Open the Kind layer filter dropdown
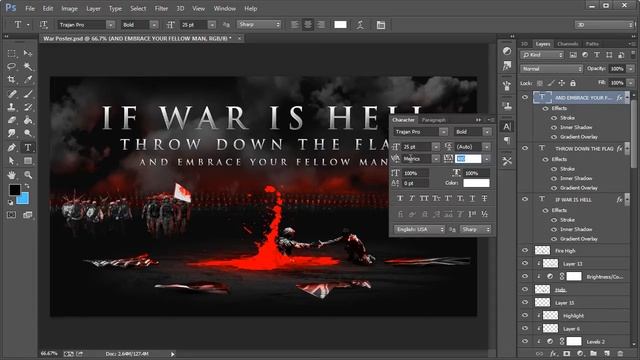640x360 pixels. tap(542, 55)
